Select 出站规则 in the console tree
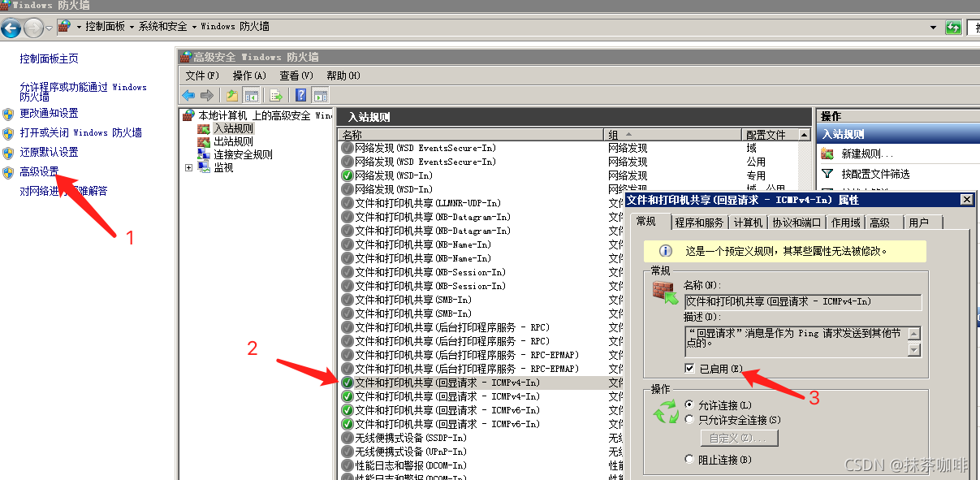This screenshot has width=980, height=480. pyautogui.click(x=233, y=141)
